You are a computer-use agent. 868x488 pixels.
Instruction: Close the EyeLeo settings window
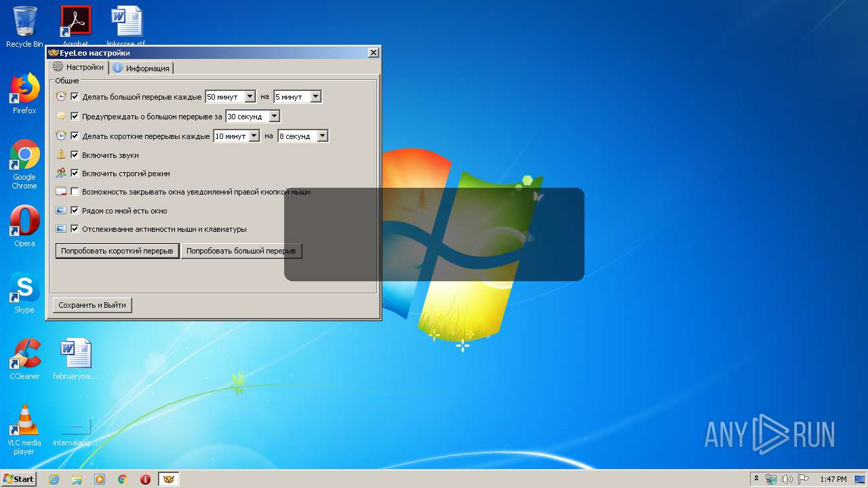pos(373,53)
